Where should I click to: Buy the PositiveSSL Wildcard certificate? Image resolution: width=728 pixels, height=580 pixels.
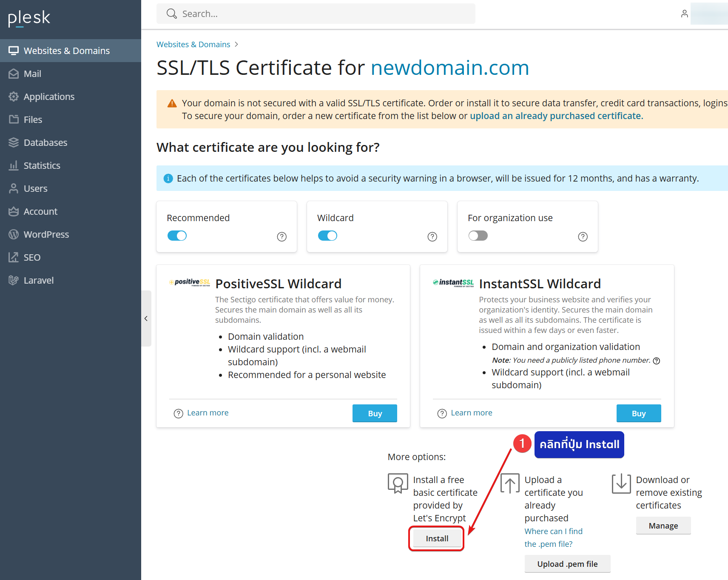374,413
